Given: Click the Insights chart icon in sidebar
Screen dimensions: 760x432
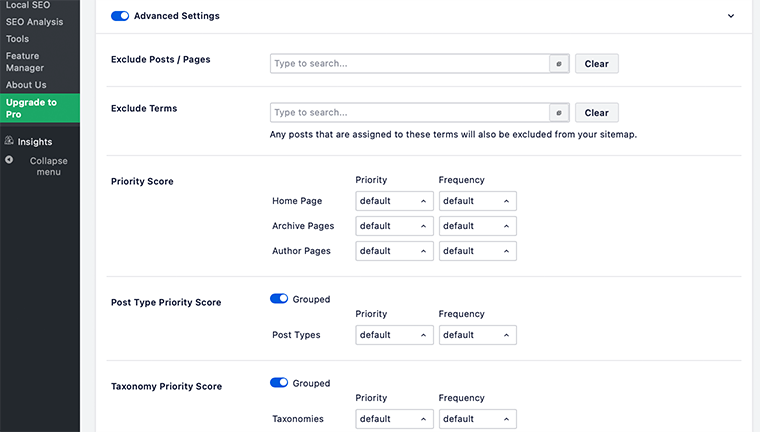Looking at the screenshot, I should pos(10,142).
